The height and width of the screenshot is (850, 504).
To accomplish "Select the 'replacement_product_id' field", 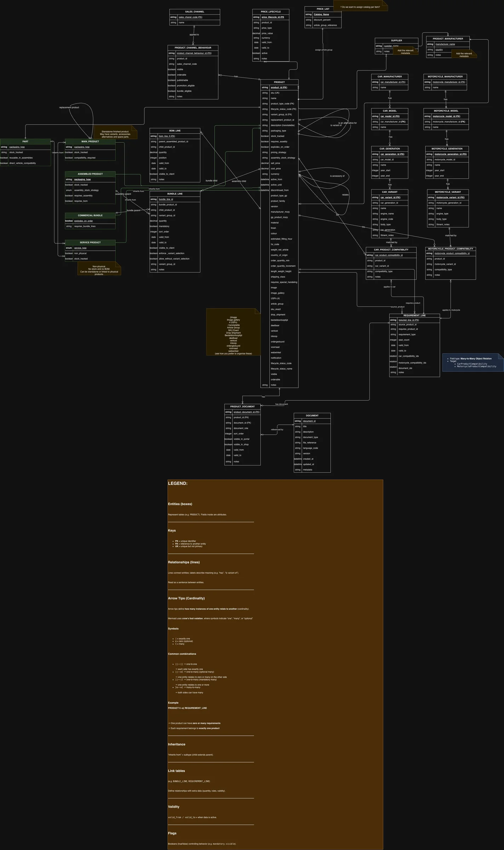I will 280,120.
